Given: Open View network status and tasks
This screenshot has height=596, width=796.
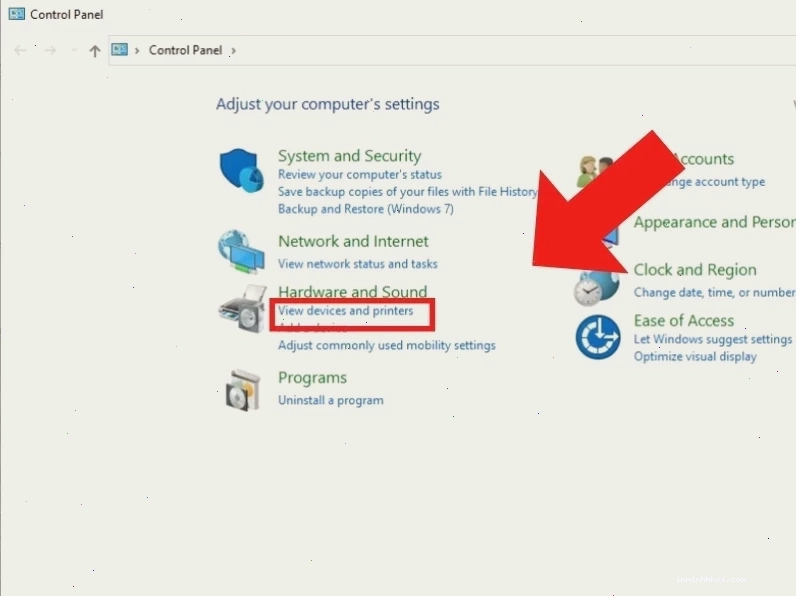Looking at the screenshot, I should 357,264.
